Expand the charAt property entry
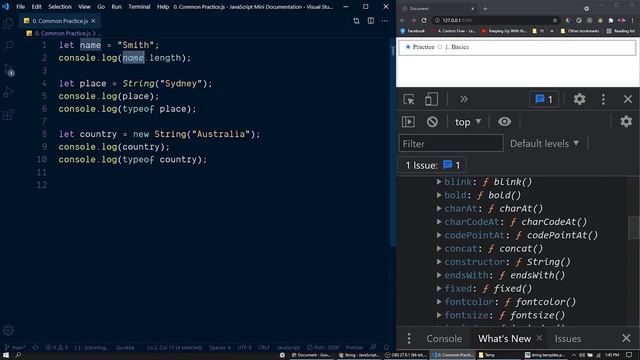640x360 pixels. click(x=439, y=209)
